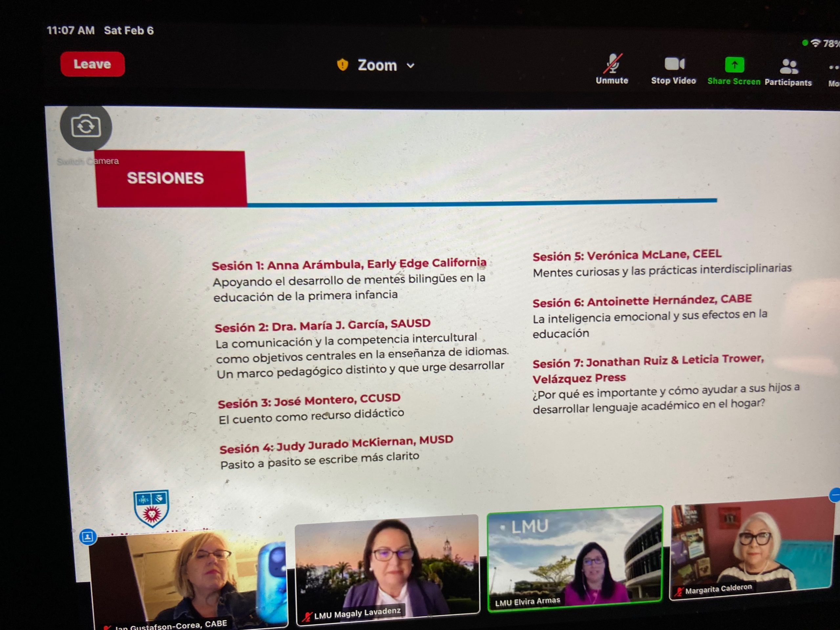Click Sesión 6: Antoinette Hernández heading

tap(642, 301)
